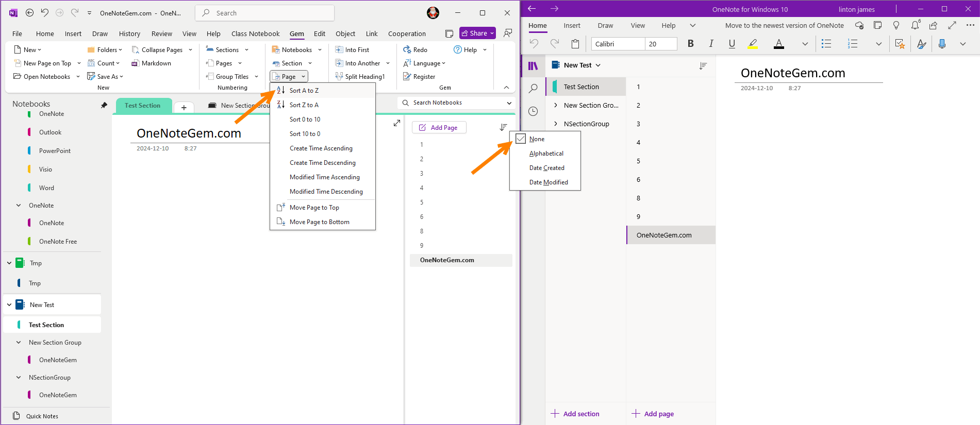Click Sort Z to A menu entry
Viewport: 980px width, 425px height.
coord(323,105)
